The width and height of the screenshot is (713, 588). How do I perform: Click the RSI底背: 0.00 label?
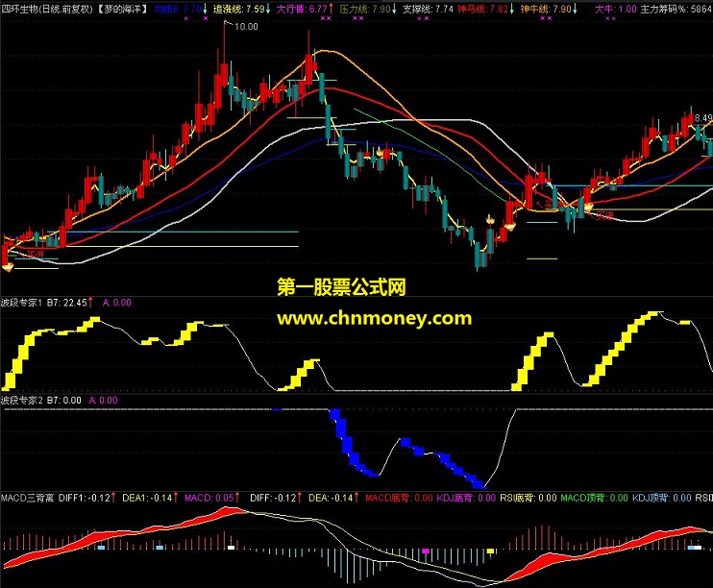[529, 498]
